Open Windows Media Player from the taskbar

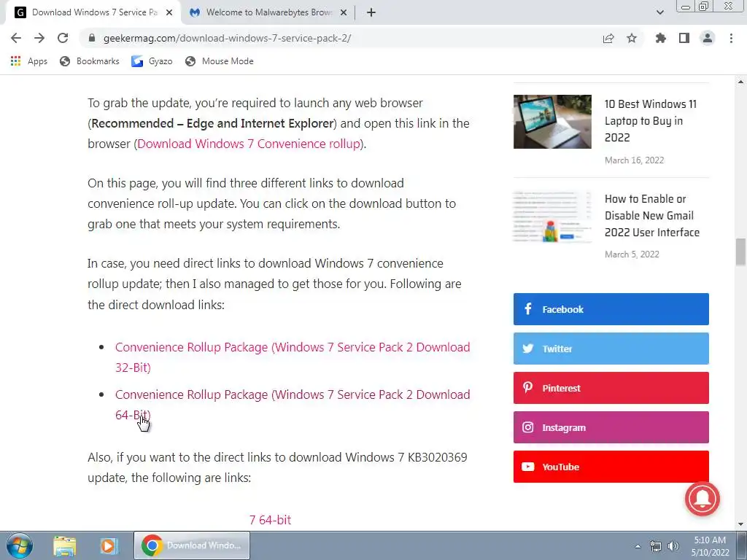tap(108, 545)
